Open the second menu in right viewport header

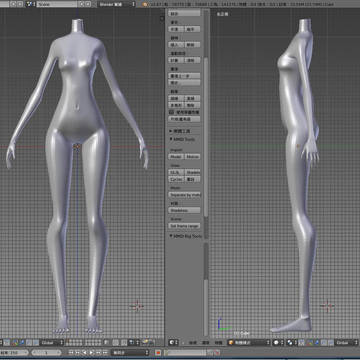pyautogui.click(x=206, y=342)
